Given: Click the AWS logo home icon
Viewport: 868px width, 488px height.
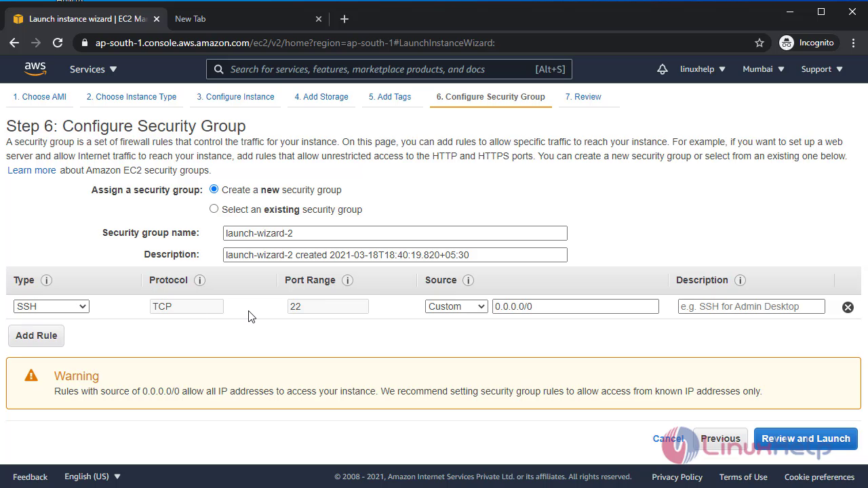Looking at the screenshot, I should tap(35, 68).
